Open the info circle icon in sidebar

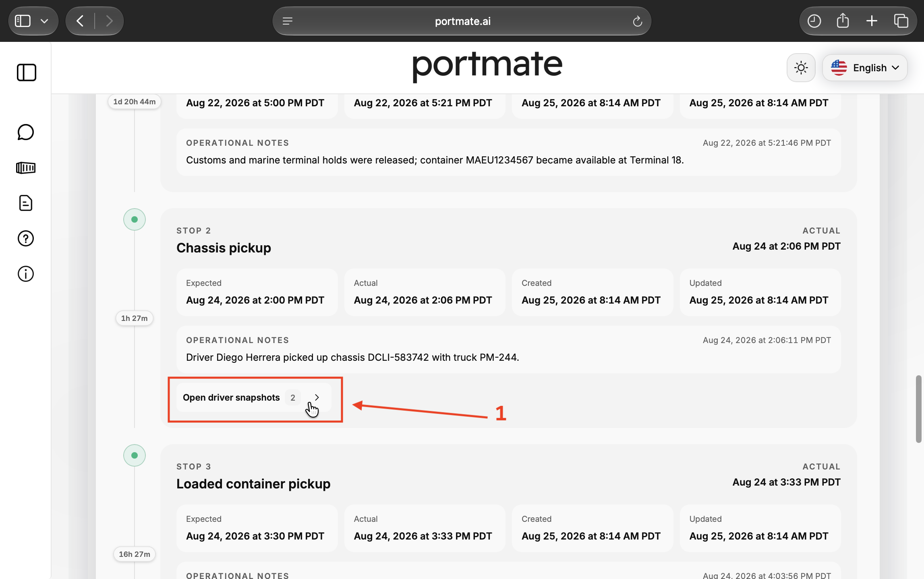click(26, 274)
